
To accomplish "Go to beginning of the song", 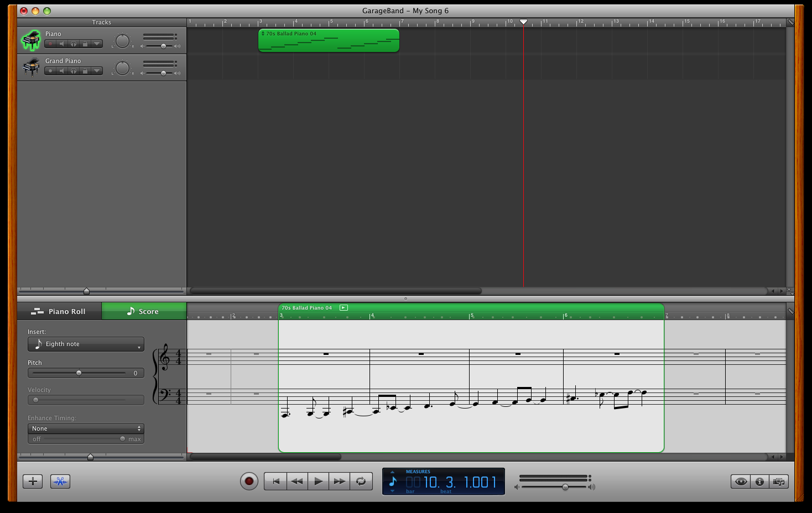I will 275,481.
